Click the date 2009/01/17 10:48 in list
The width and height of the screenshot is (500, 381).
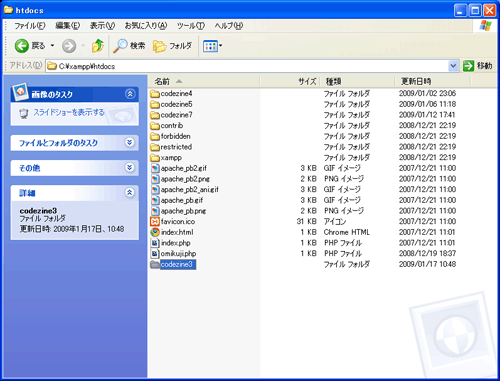427,264
